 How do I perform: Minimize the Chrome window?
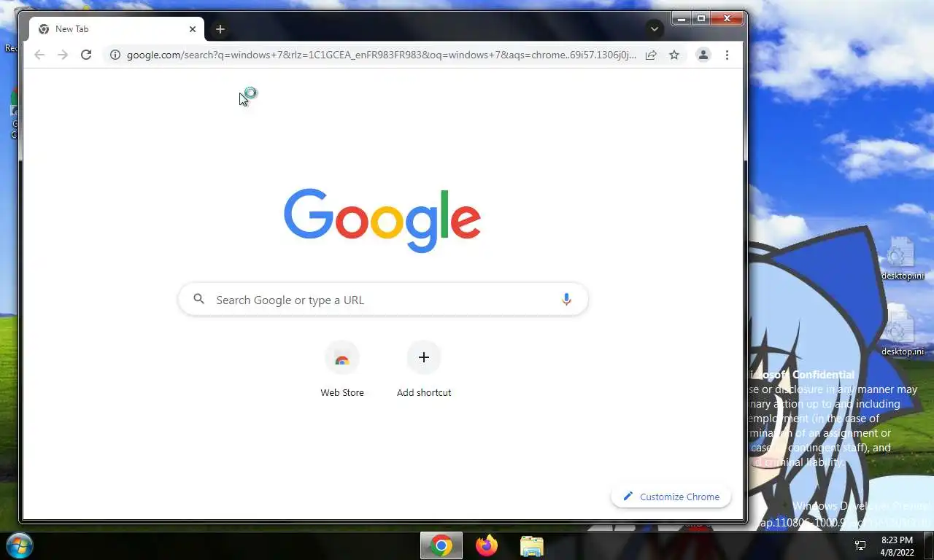pos(682,18)
